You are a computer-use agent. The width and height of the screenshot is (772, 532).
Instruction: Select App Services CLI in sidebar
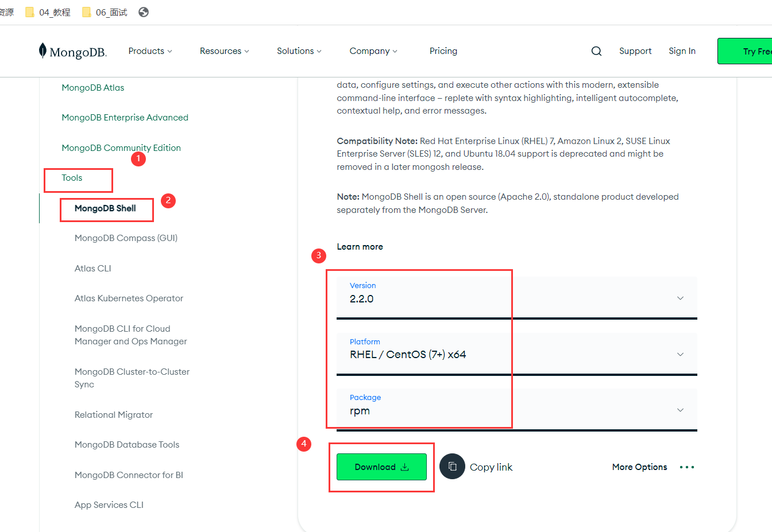(x=109, y=505)
